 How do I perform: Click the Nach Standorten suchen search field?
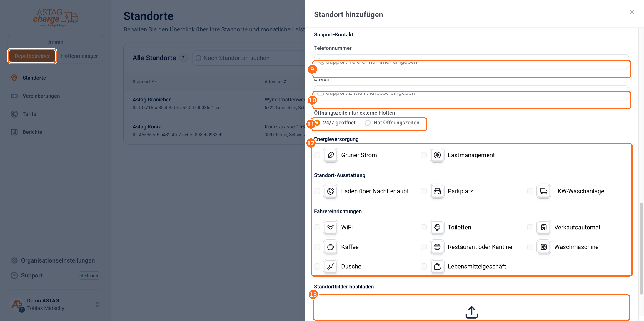248,58
